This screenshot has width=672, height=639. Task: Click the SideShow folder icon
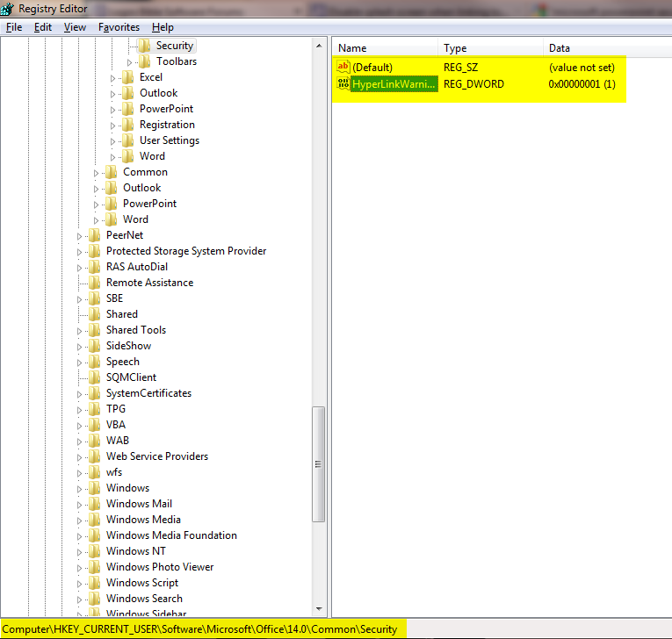(x=94, y=346)
